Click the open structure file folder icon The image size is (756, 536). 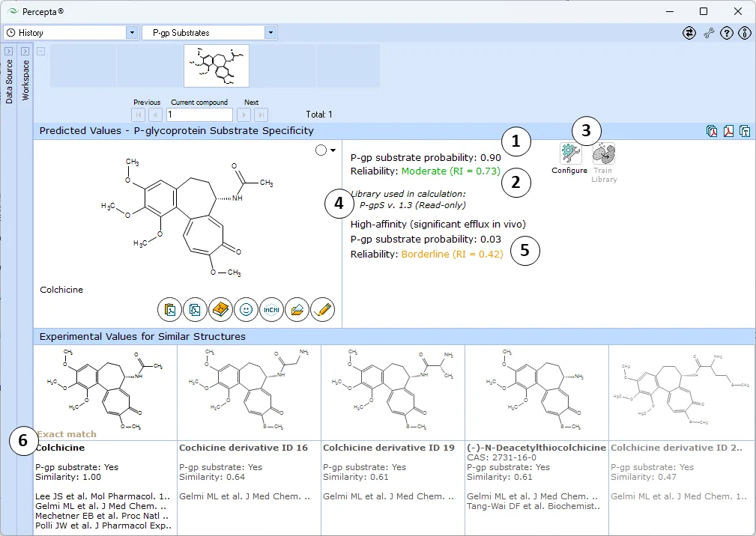tap(297, 310)
